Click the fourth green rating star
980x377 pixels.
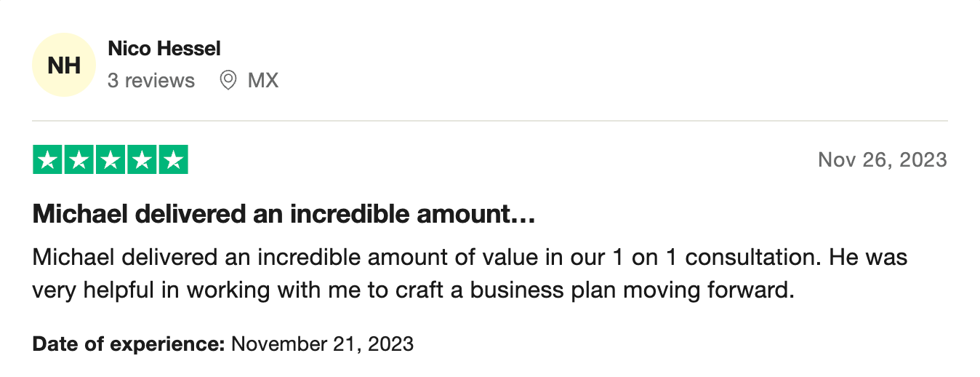[142, 160]
